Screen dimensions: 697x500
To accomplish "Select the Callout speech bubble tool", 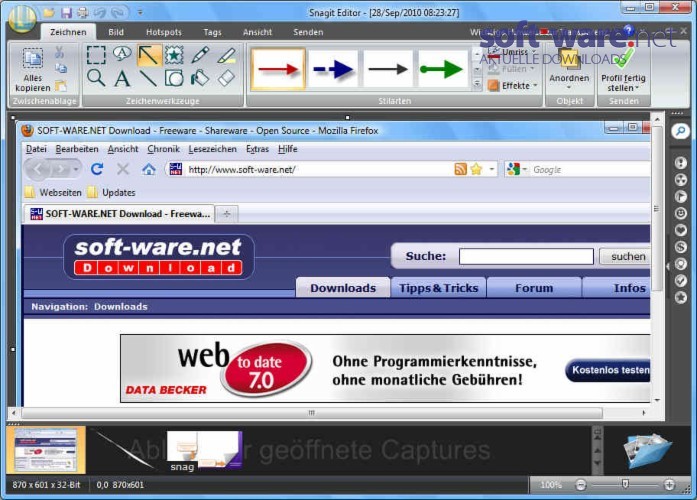I will pos(122,54).
